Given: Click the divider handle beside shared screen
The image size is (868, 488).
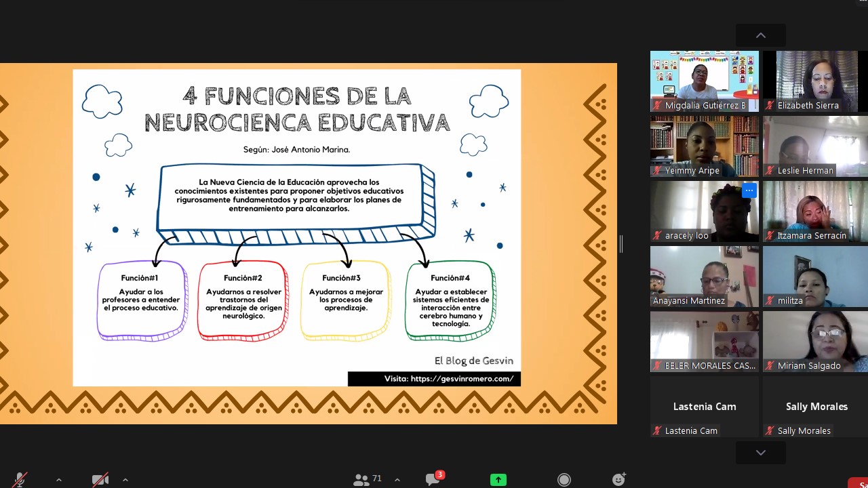Looking at the screenshot, I should click(621, 244).
